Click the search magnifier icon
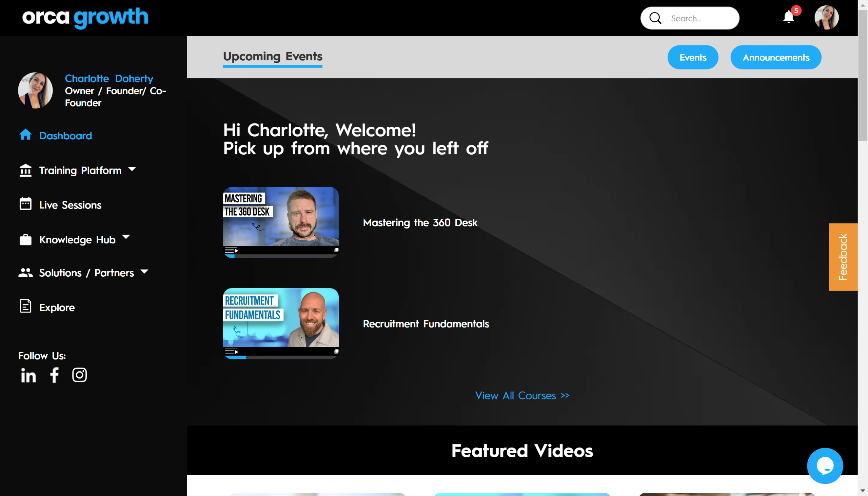The width and height of the screenshot is (868, 496). [655, 18]
